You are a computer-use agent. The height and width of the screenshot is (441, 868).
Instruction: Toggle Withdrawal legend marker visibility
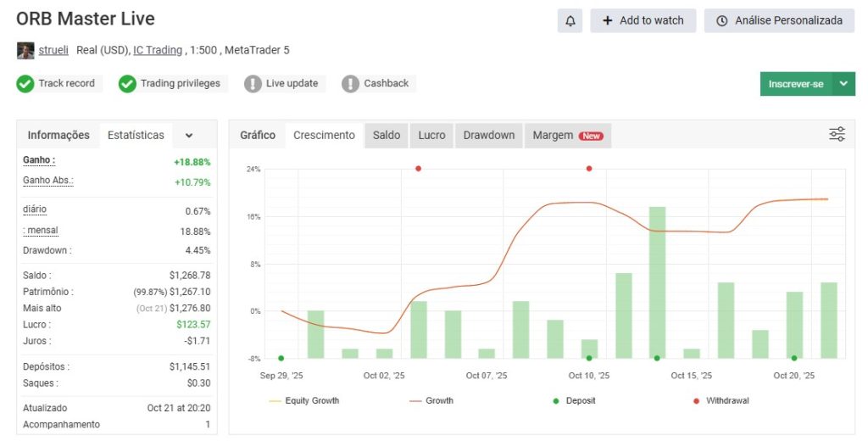[x=721, y=400]
